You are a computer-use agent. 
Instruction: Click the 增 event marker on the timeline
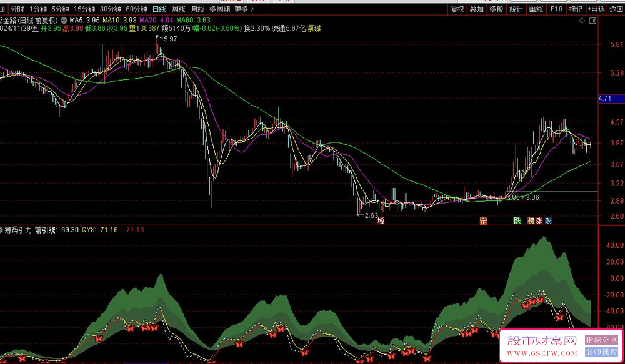pyautogui.click(x=381, y=220)
